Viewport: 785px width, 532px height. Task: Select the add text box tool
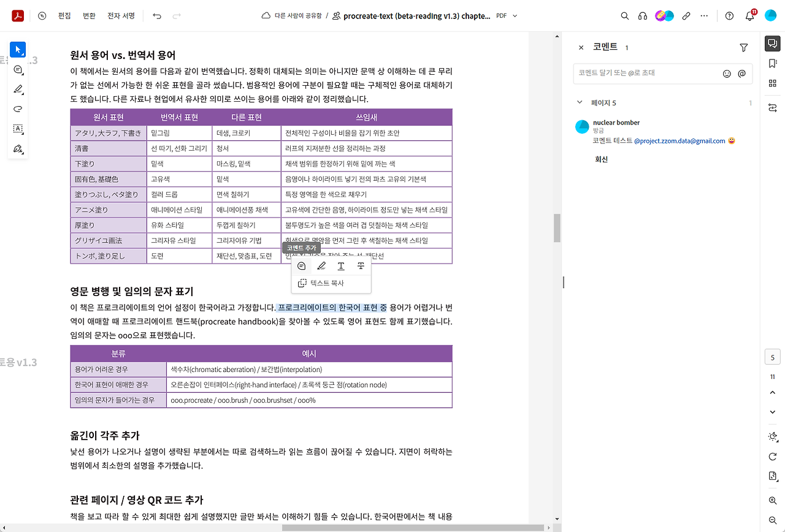pos(18,129)
